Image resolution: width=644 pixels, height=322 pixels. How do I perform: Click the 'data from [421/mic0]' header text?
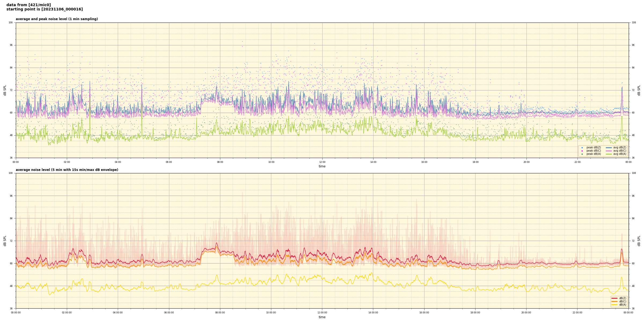point(29,5)
